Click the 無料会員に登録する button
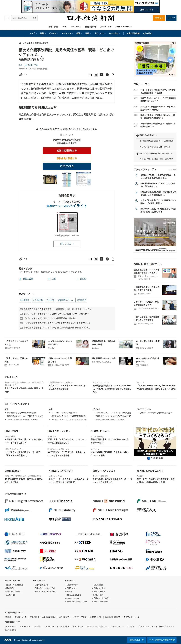The width and height of the screenshot is (181, 644). pos(67,159)
